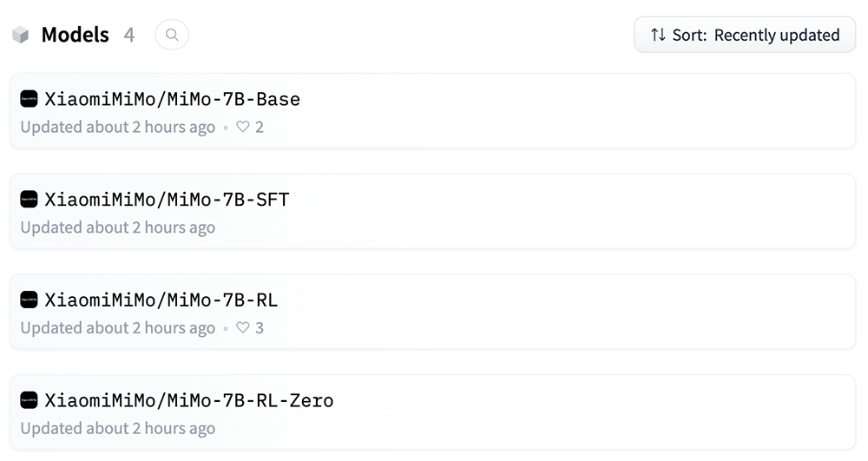Click the XiaomiMiMo avatar on MiMo-7B-Base
The image size is (868, 461).
29,99
